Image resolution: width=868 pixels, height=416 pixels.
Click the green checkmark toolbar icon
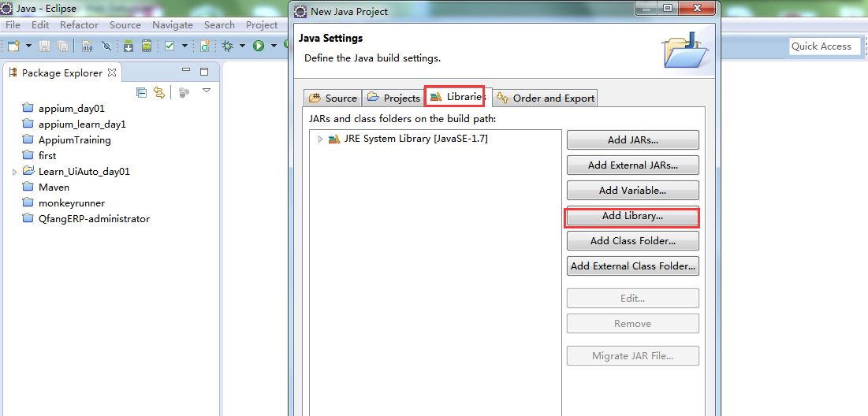(170, 46)
